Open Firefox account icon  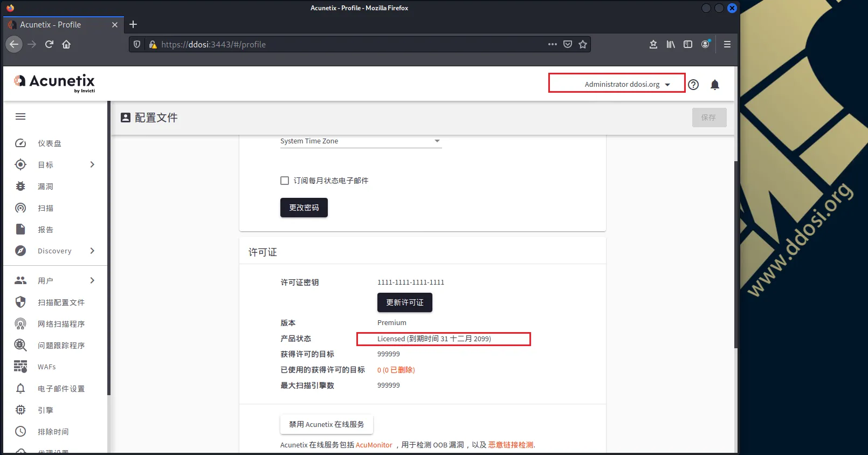point(705,44)
